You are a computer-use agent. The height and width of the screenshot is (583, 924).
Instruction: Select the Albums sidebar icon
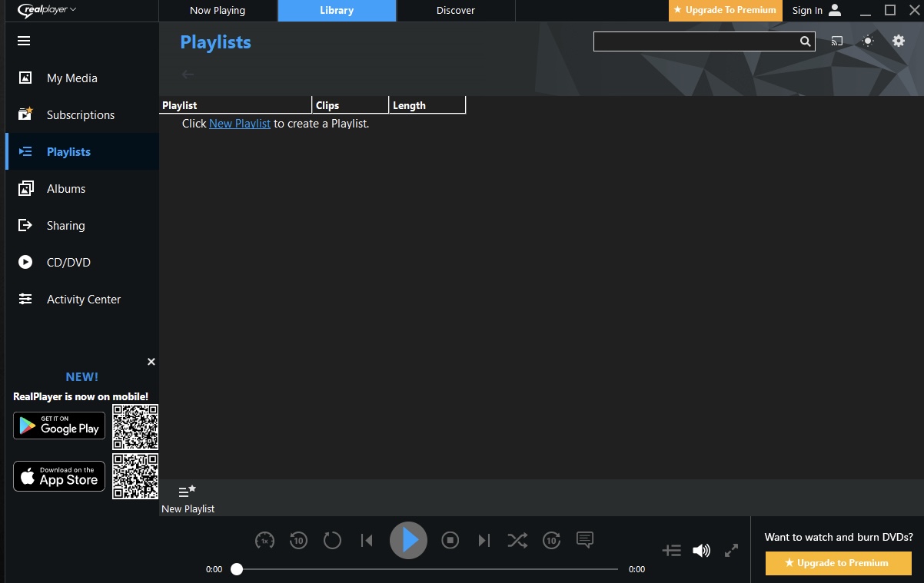pyautogui.click(x=25, y=188)
